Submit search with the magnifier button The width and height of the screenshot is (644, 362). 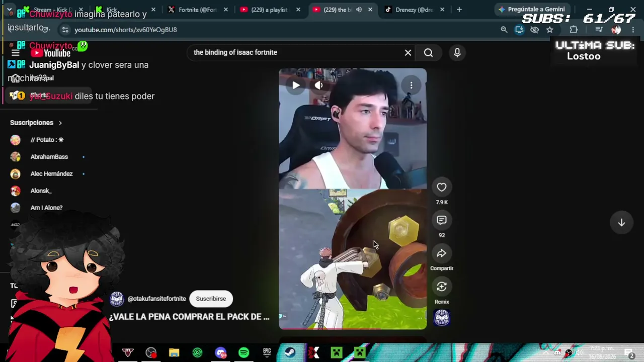point(428,52)
